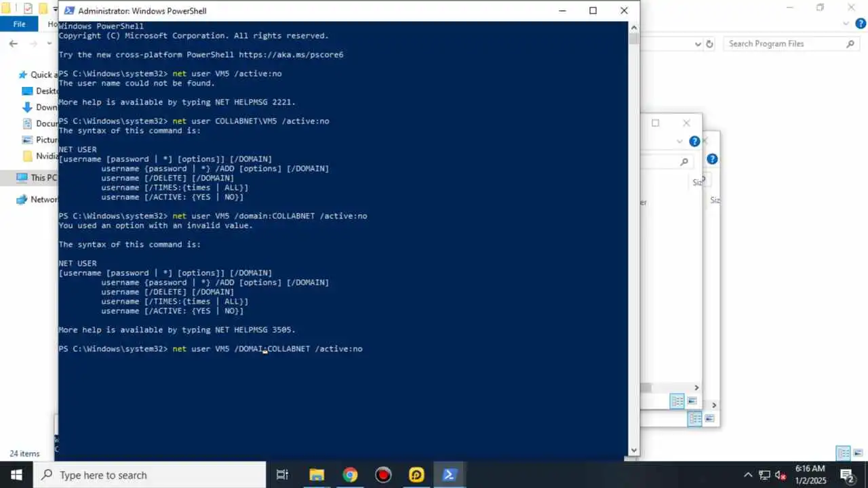The height and width of the screenshot is (488, 868).
Task: Go back using Explorer's back arrow
Action: tap(14, 44)
